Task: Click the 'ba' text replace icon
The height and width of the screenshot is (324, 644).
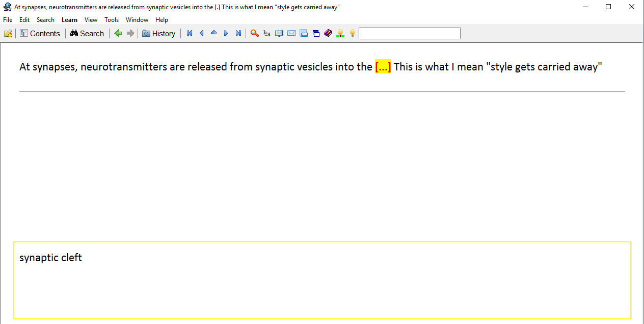Action: click(x=267, y=34)
